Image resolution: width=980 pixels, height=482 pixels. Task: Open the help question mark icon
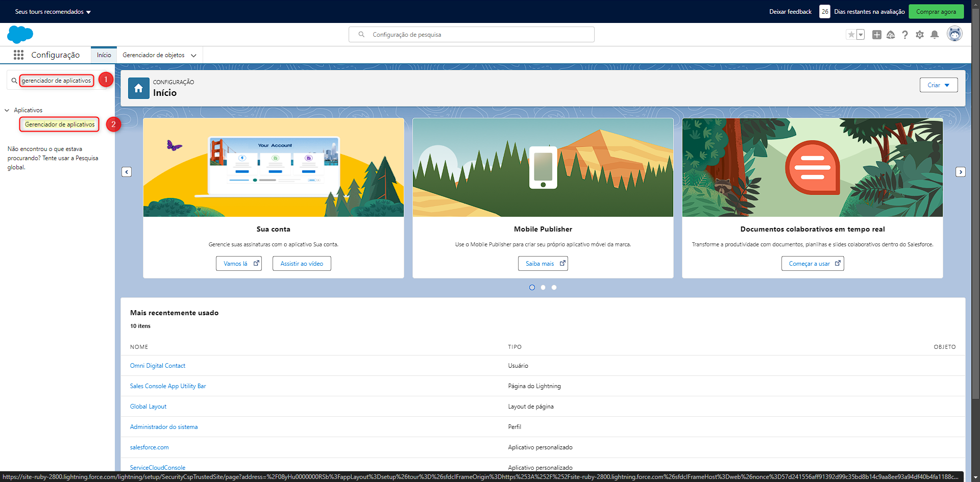(905, 35)
